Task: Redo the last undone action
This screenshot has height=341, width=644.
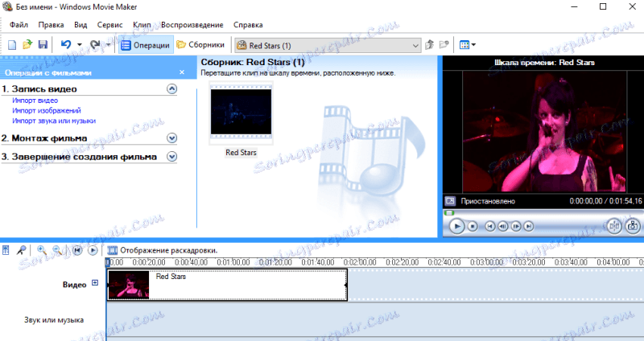Action: (x=95, y=45)
